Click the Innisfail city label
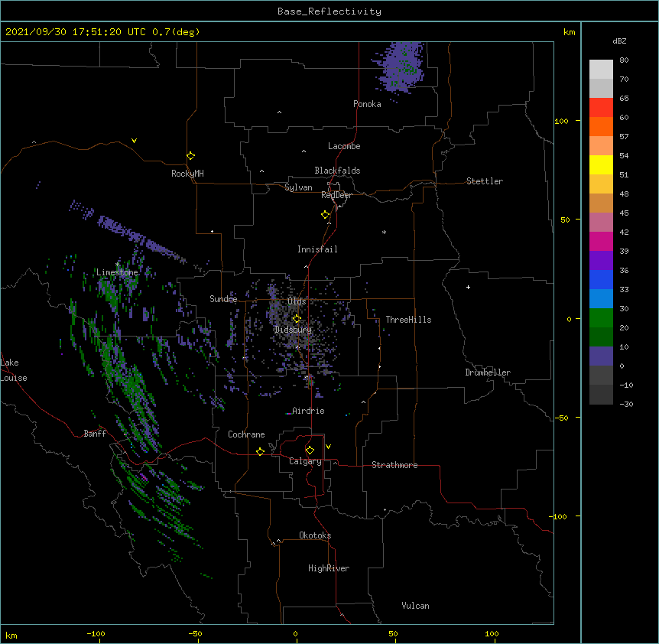659x644 pixels. tap(317, 249)
